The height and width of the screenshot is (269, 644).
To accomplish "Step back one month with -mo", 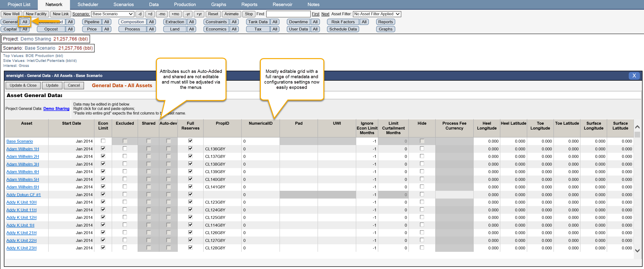I will click(x=162, y=14).
